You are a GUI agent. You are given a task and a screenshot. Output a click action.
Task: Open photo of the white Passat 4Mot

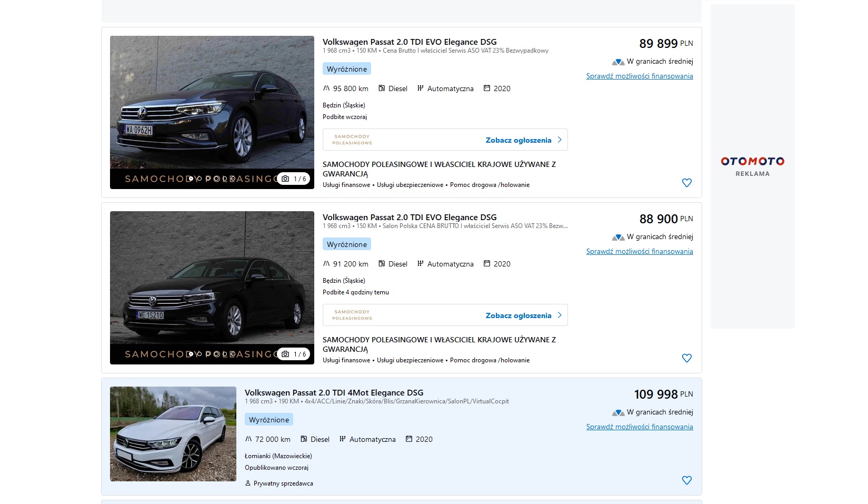pyautogui.click(x=173, y=434)
